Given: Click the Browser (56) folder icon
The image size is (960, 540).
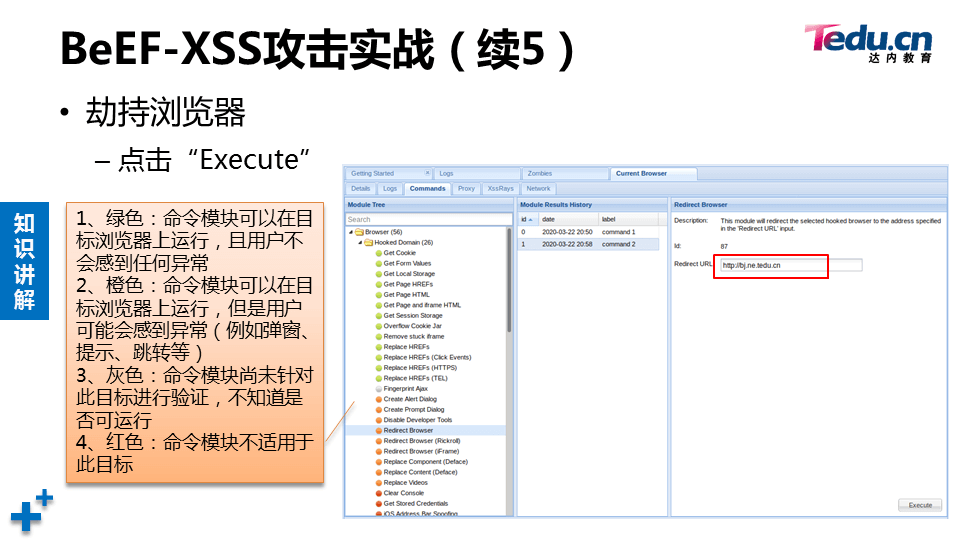Looking at the screenshot, I should [x=360, y=232].
